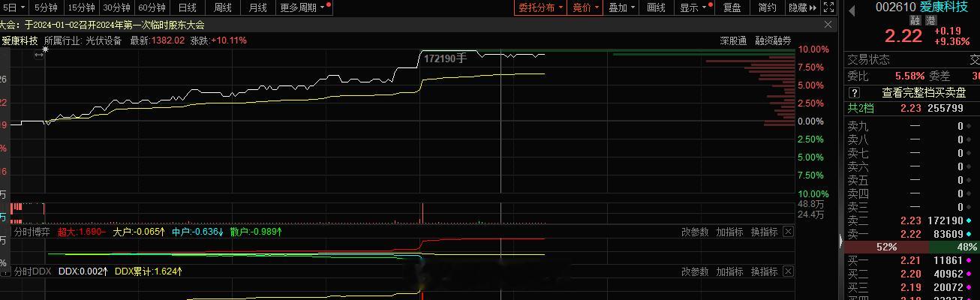Switch to the 30分钟 chart period
980x300 pixels.
point(116,7)
